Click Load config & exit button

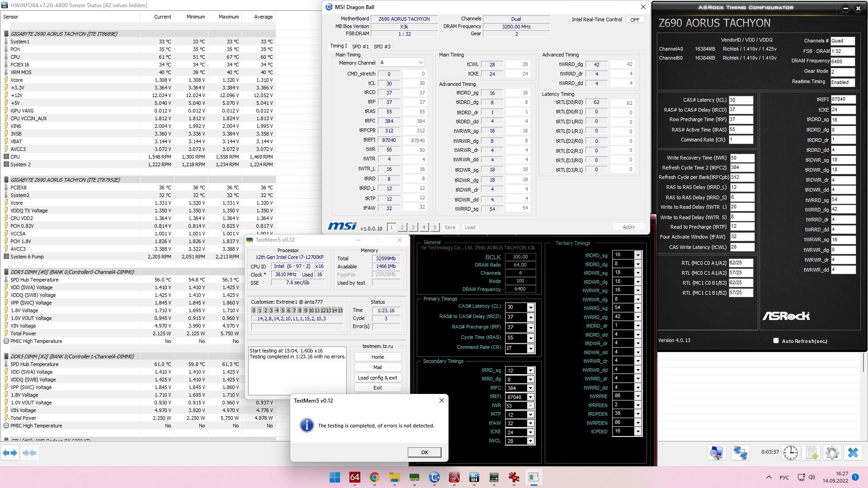(377, 378)
